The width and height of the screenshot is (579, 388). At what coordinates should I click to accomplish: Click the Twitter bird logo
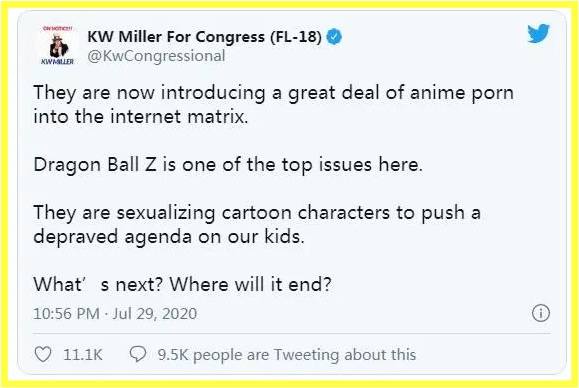pos(538,34)
